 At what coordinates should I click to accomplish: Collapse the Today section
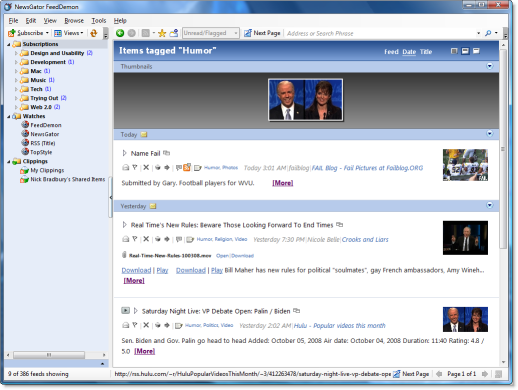(489, 134)
